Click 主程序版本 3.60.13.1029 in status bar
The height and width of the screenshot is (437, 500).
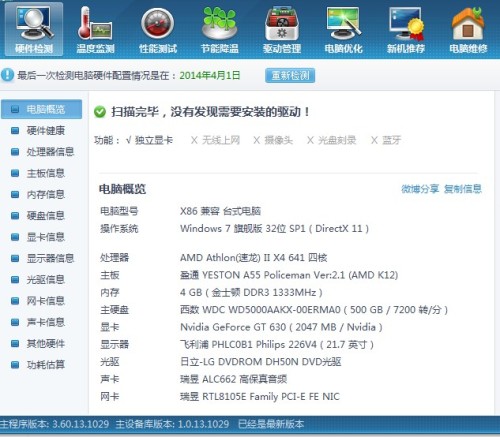[54, 424]
